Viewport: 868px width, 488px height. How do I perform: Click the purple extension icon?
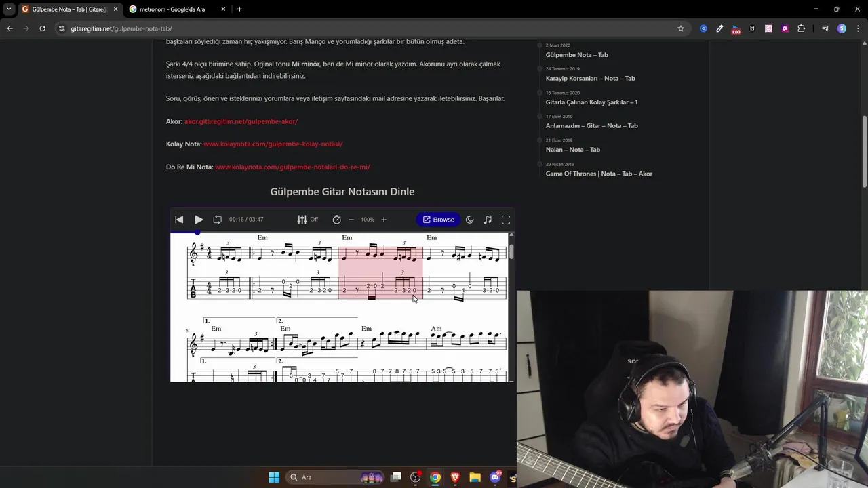coord(785,28)
